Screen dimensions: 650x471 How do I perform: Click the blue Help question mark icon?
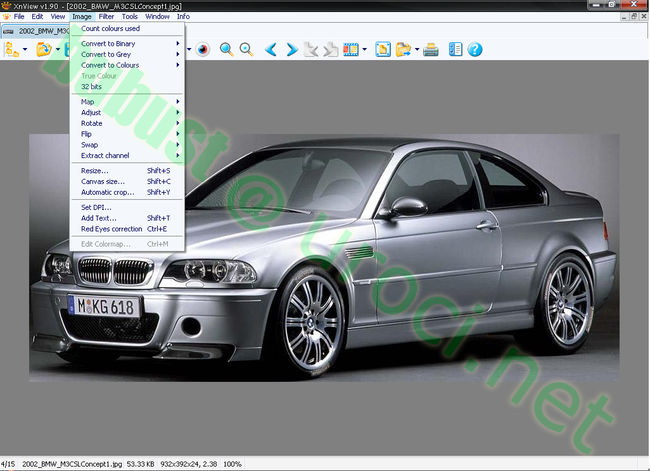coord(475,49)
